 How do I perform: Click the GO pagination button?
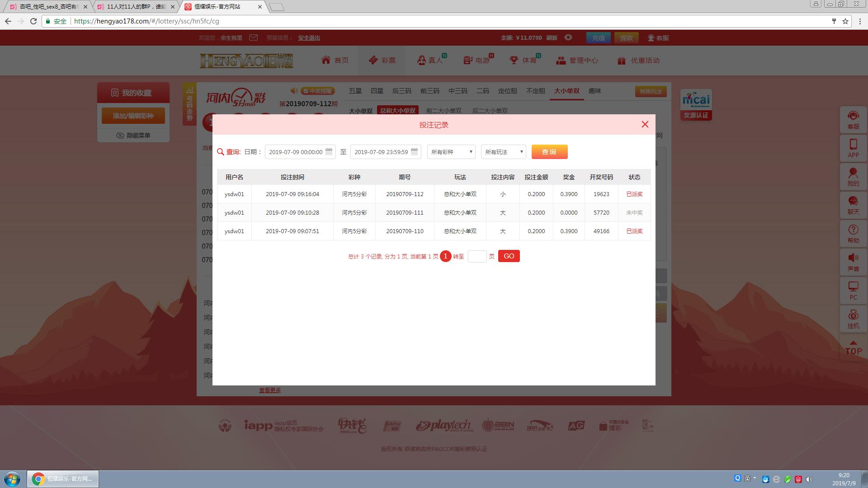click(509, 256)
